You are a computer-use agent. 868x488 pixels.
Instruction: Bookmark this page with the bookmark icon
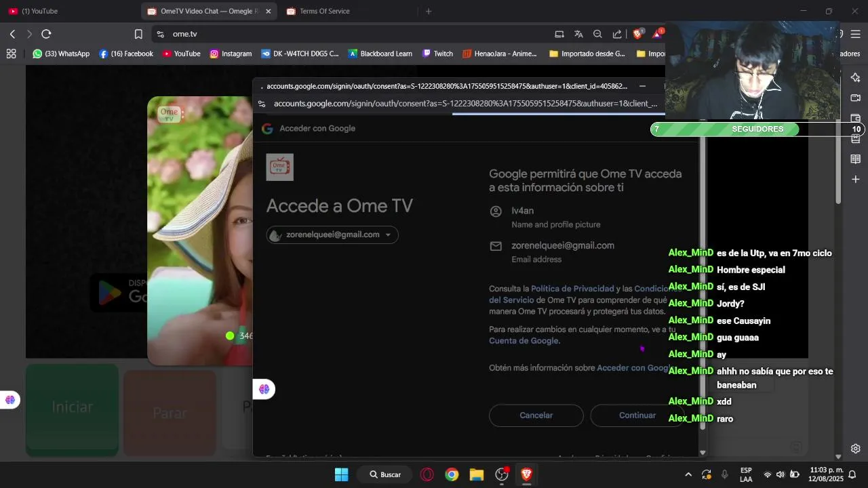coord(138,34)
